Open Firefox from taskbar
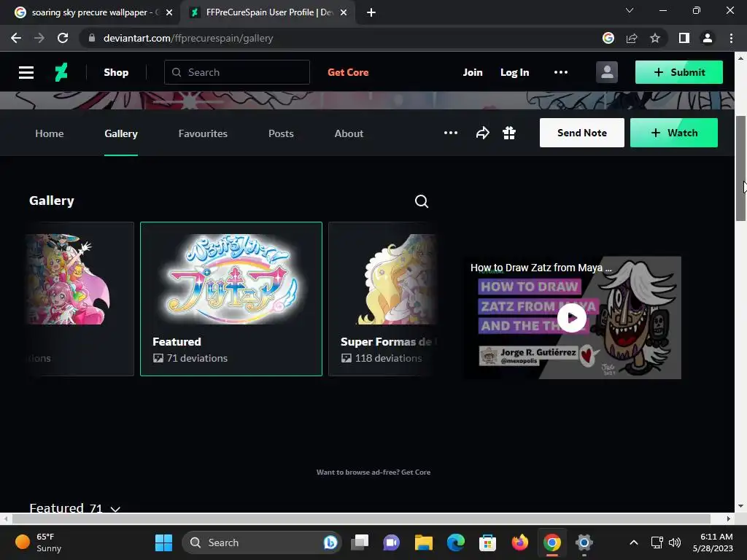This screenshot has width=747, height=560. [519, 542]
